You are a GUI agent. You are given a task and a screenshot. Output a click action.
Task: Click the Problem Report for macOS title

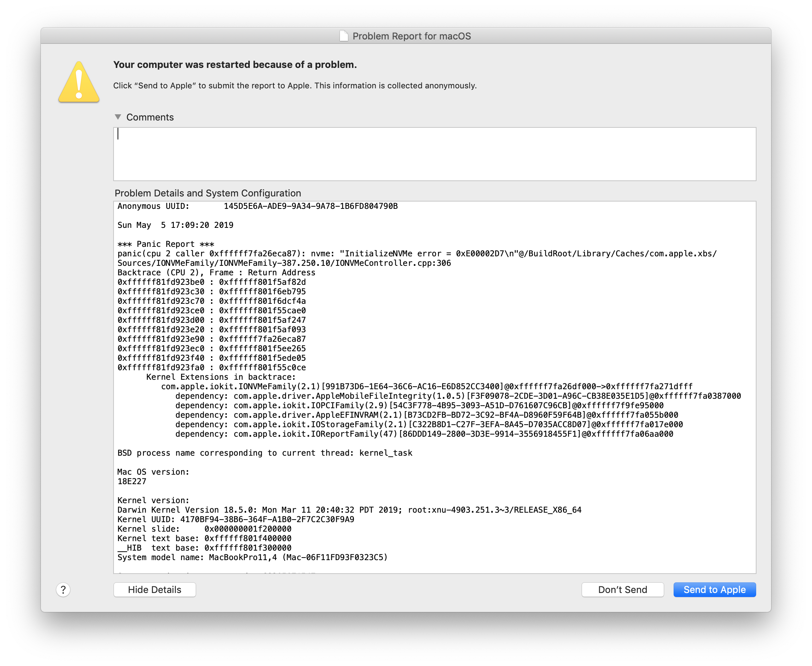coord(411,36)
